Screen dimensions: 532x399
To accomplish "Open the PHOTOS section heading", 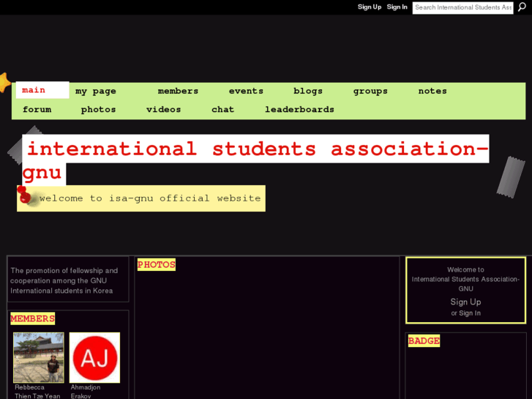I will click(x=157, y=264).
